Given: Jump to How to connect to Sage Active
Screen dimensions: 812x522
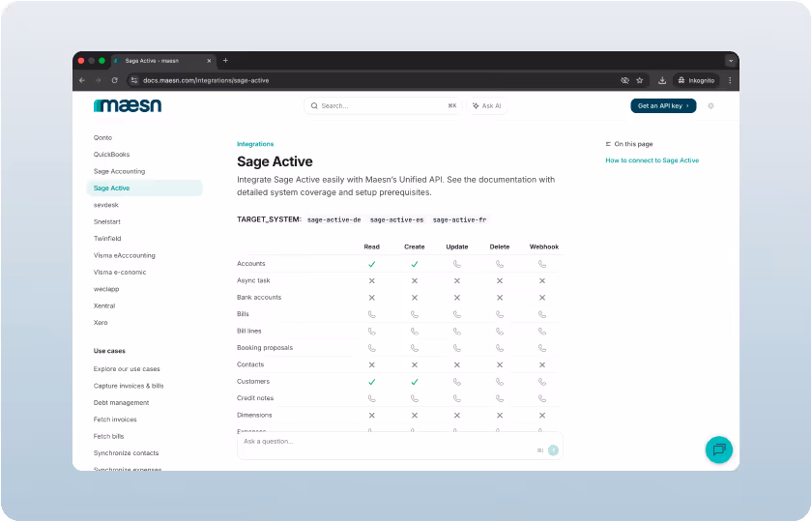Looking at the screenshot, I should pyautogui.click(x=652, y=160).
